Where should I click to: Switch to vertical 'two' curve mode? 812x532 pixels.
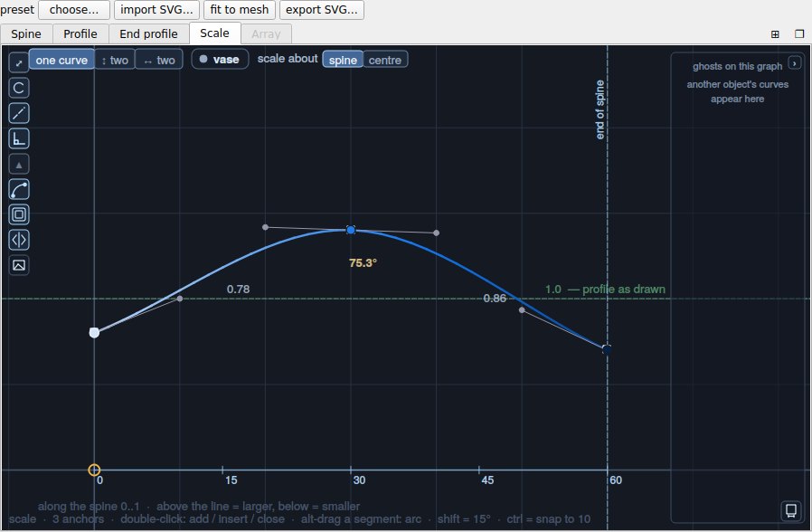coord(115,60)
